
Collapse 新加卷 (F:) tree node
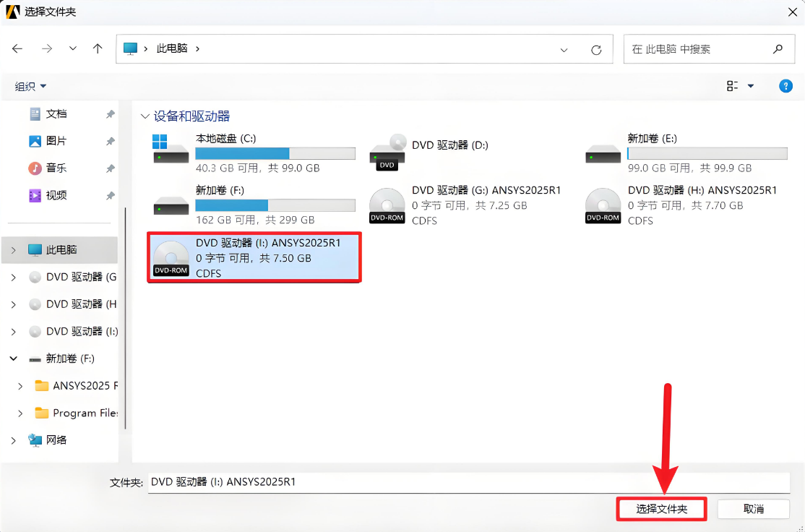coord(13,359)
